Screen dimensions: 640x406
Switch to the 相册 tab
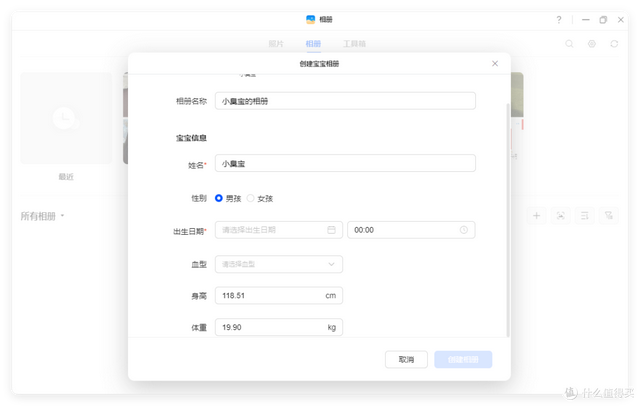pos(313,44)
